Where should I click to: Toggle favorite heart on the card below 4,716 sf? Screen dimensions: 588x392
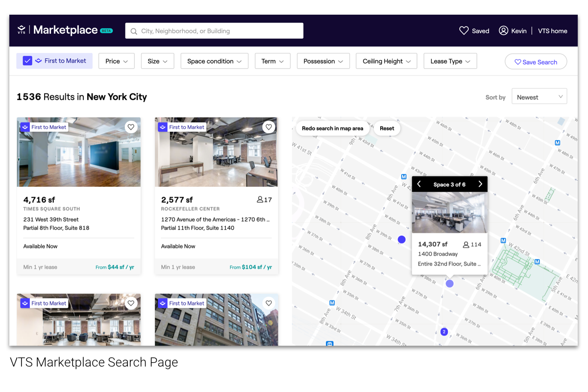tap(131, 303)
